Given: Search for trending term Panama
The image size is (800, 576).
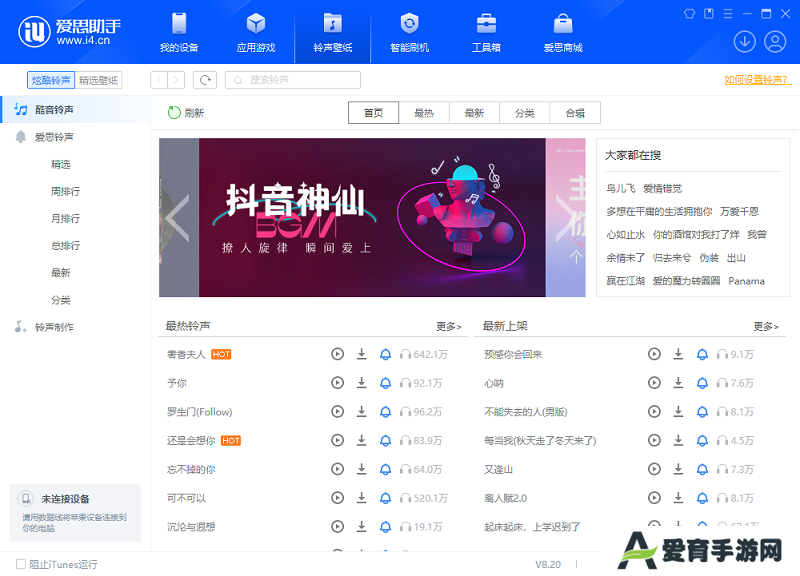Looking at the screenshot, I should (x=746, y=281).
